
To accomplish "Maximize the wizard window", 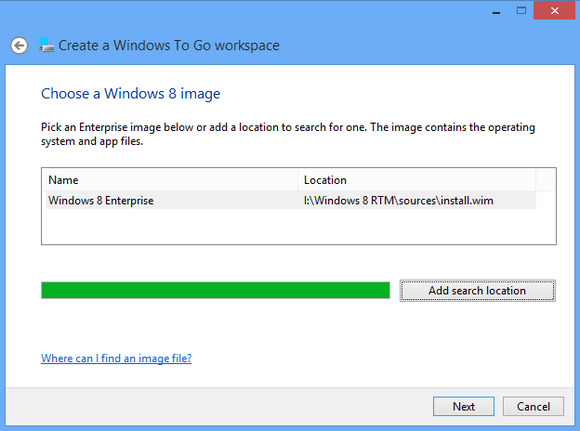I will point(521,11).
